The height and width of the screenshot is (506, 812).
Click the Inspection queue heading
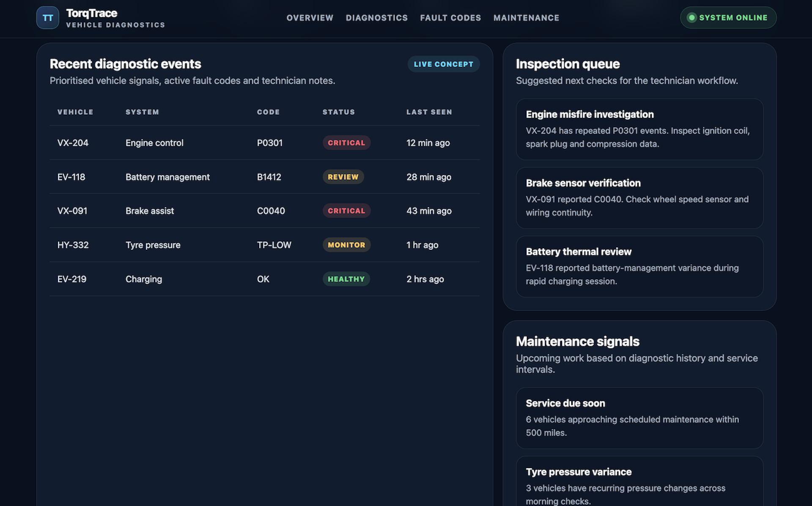[x=568, y=64]
